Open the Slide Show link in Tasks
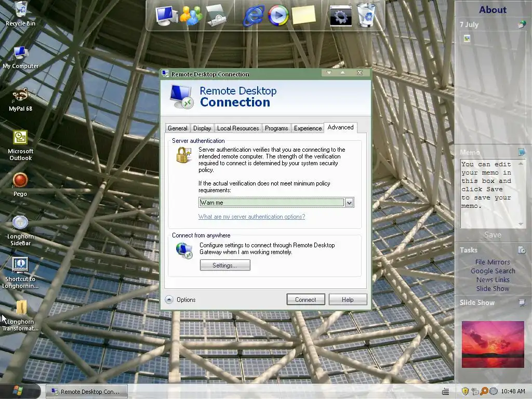 pos(493,288)
